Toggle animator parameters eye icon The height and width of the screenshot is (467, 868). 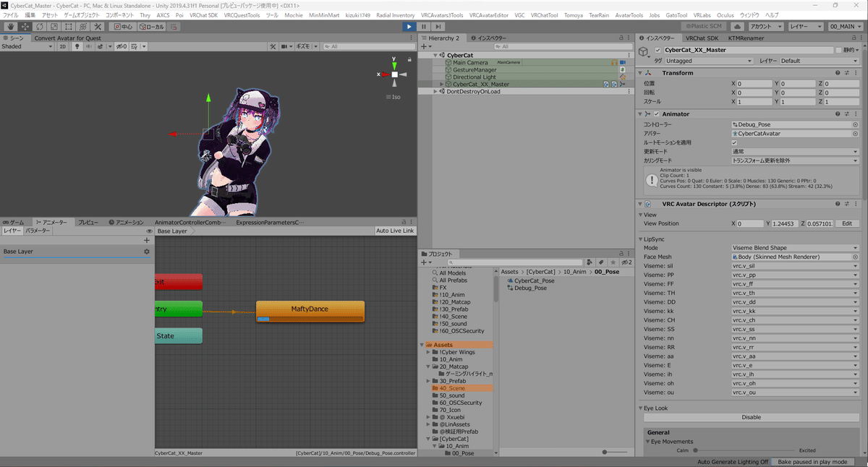tap(149, 231)
